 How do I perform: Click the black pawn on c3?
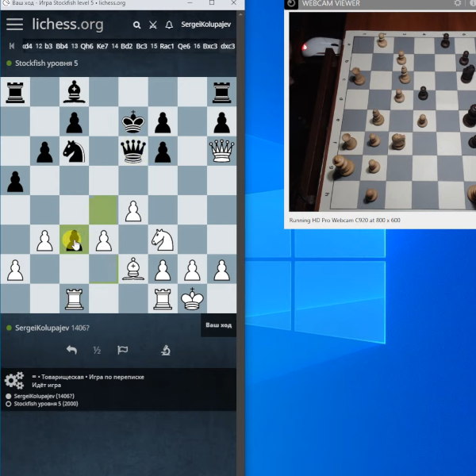tap(74, 240)
